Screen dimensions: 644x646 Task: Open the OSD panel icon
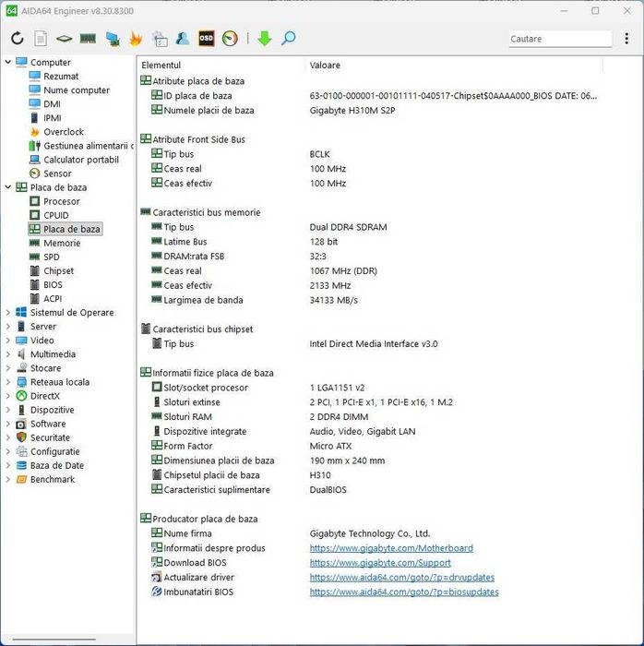pos(207,39)
